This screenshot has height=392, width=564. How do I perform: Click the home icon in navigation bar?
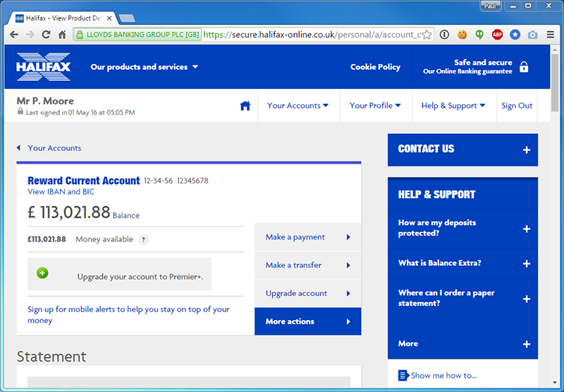click(245, 106)
